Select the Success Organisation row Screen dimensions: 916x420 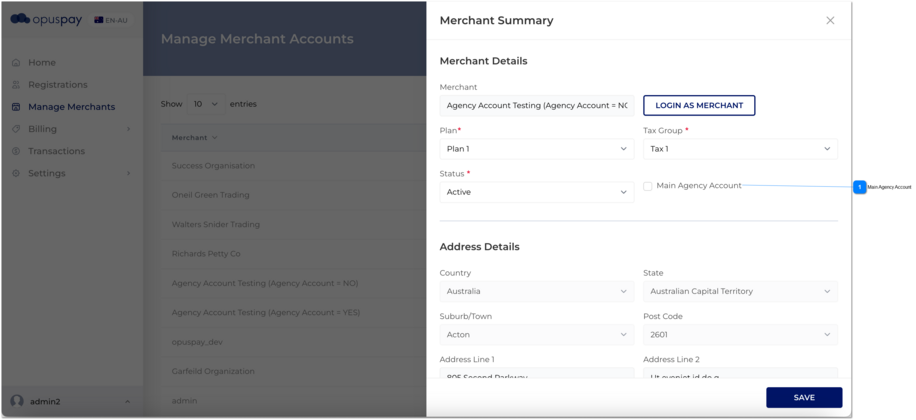[x=293, y=166]
